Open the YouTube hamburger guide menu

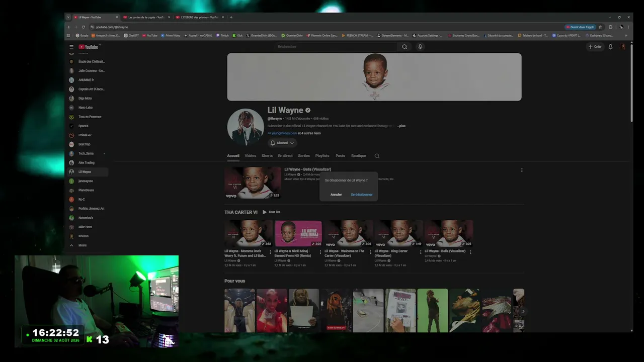coord(71,47)
